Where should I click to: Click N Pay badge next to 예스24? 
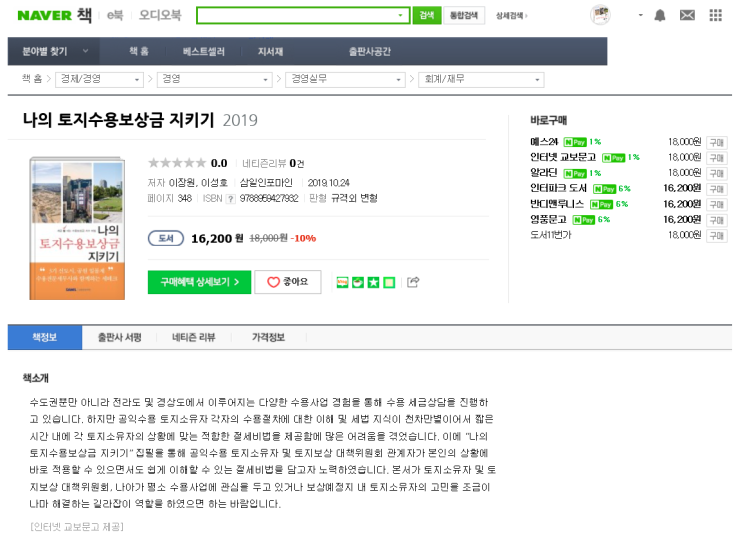click(575, 142)
